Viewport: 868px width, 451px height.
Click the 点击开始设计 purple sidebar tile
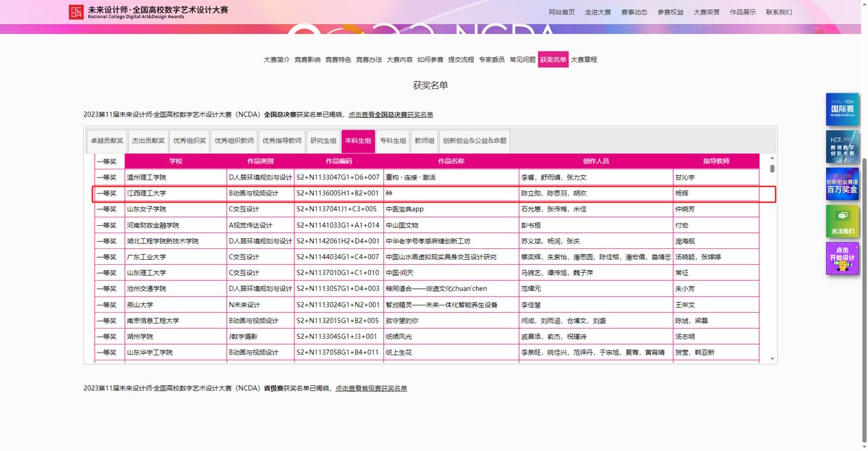(x=842, y=258)
